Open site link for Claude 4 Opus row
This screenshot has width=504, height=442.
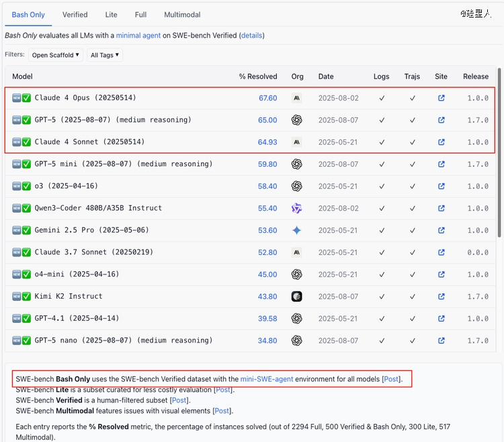[441, 98]
